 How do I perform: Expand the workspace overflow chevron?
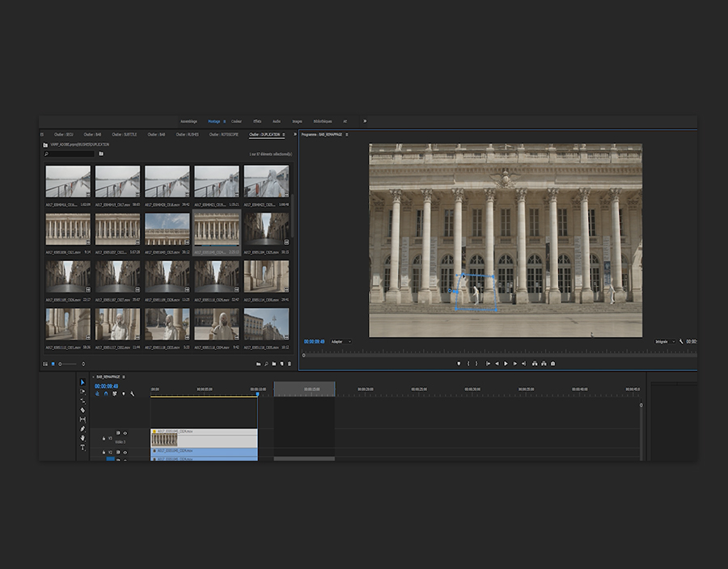[x=365, y=121]
